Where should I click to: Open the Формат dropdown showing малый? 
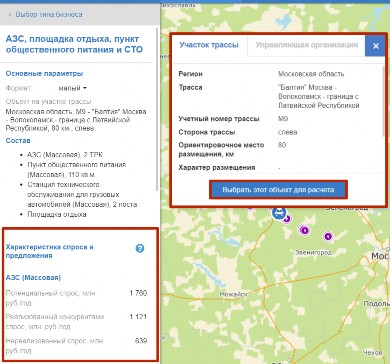pyautogui.click(x=72, y=88)
